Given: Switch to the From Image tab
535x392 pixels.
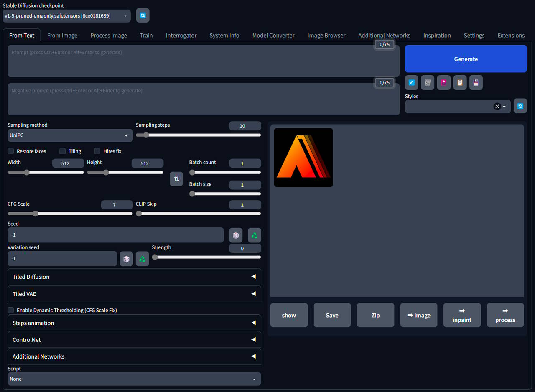Looking at the screenshot, I should [62, 36].
